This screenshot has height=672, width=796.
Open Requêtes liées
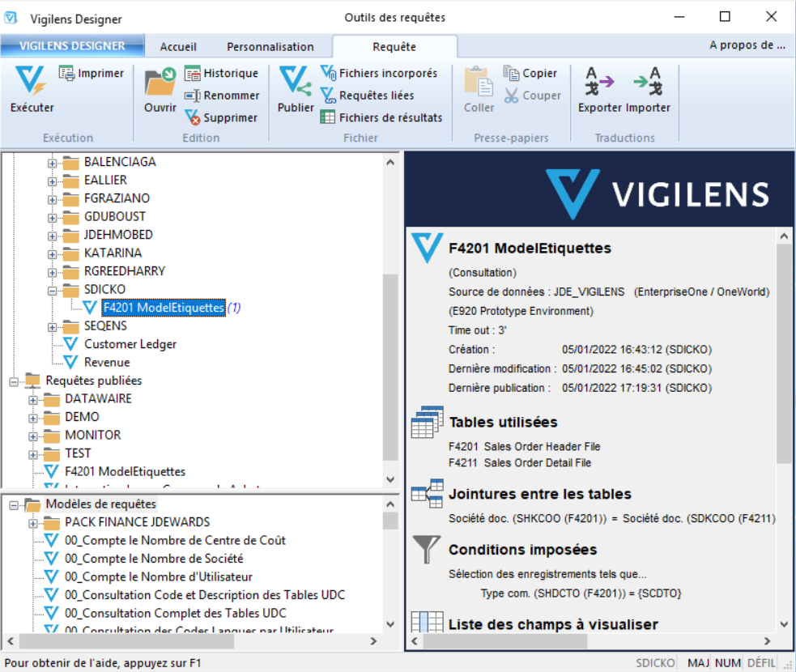click(367, 96)
